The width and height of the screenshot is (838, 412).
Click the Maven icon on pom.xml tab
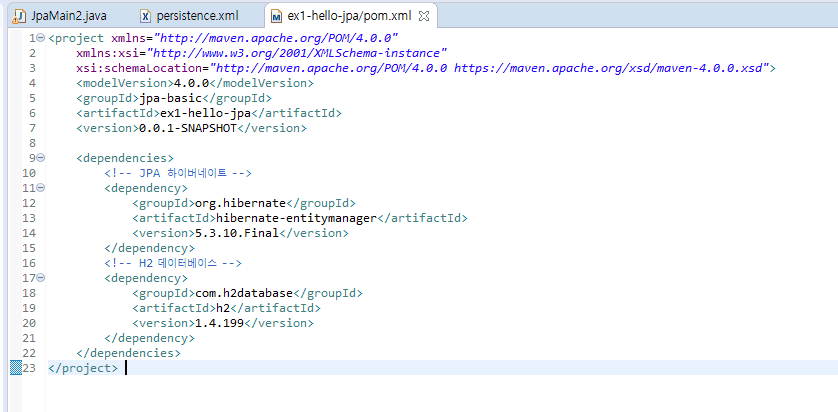(276, 17)
